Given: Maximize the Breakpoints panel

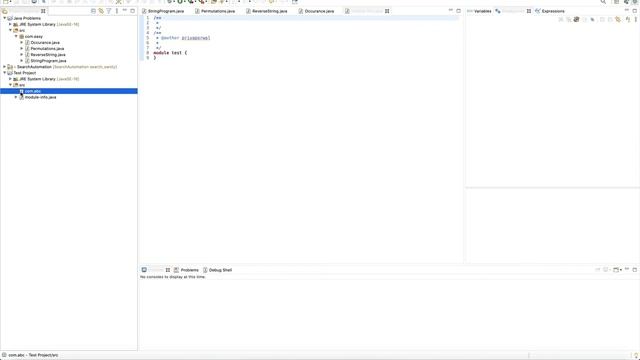Looking at the screenshot, I should coord(635,11).
